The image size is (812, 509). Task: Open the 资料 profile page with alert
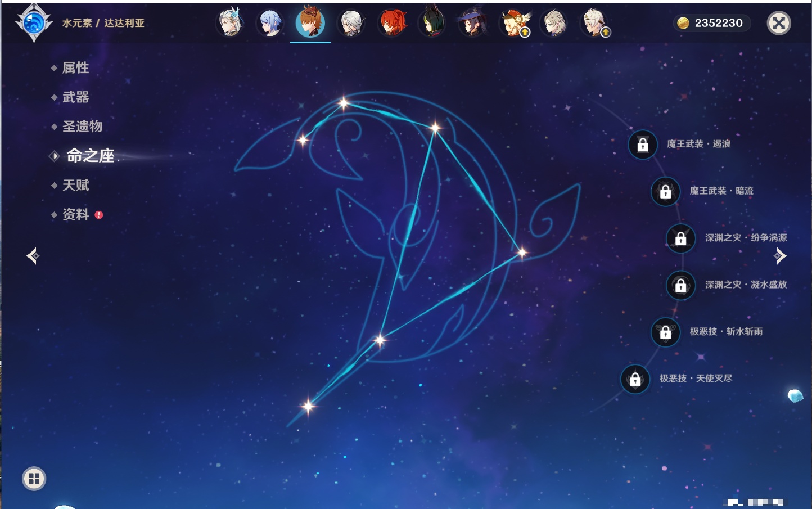coord(75,214)
